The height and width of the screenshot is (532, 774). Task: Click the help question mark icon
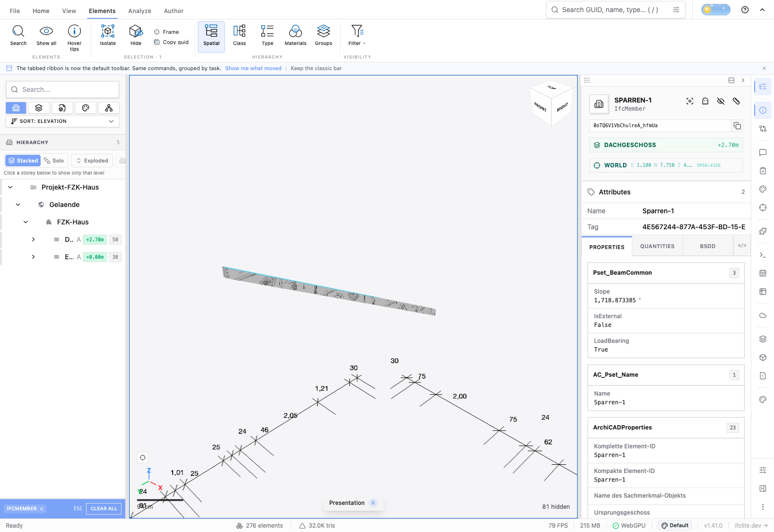745,10
